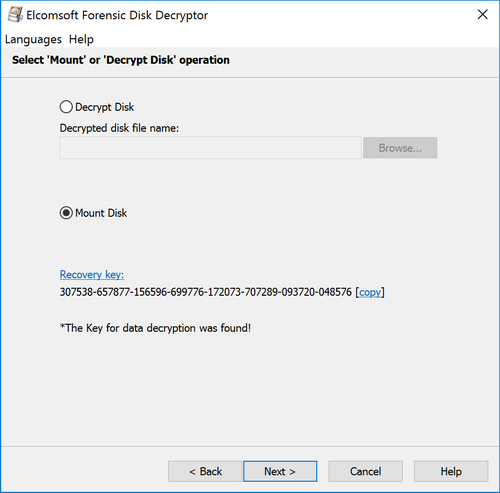
Task: Open the Help menu in menu bar
Action: pos(81,39)
